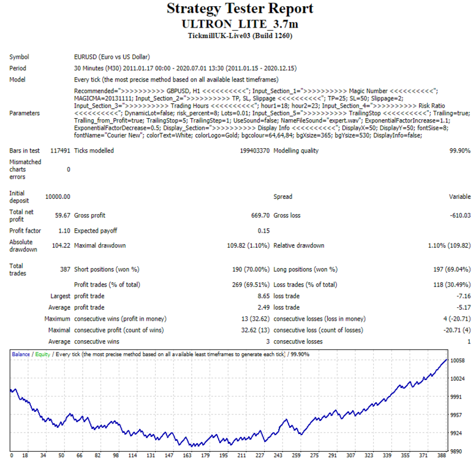
Task: Click the chart y-axis label 10058
Action: (x=458, y=360)
